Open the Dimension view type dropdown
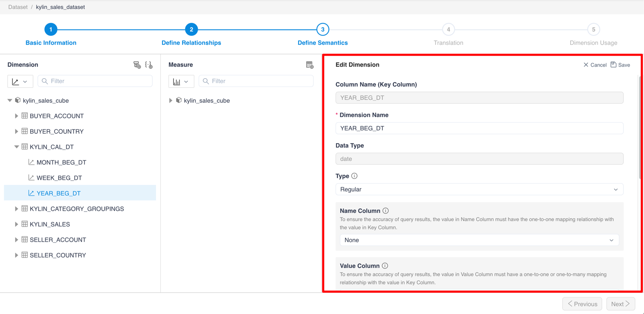Viewport: 644px width, 314px height. 20,81
